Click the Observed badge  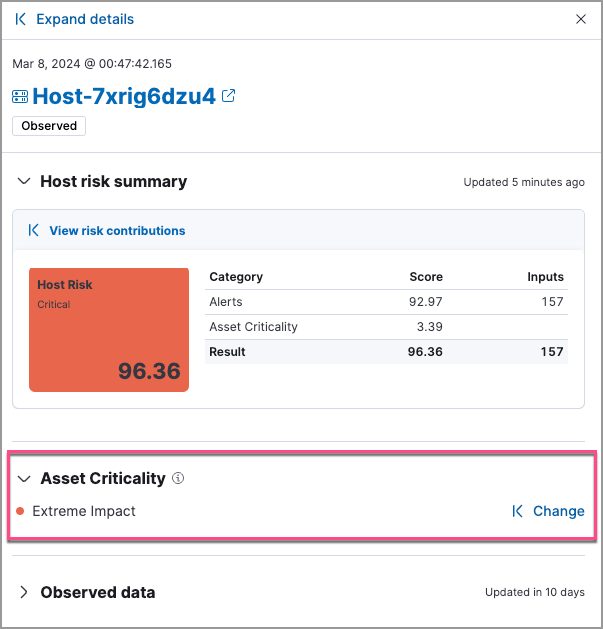tap(49, 126)
